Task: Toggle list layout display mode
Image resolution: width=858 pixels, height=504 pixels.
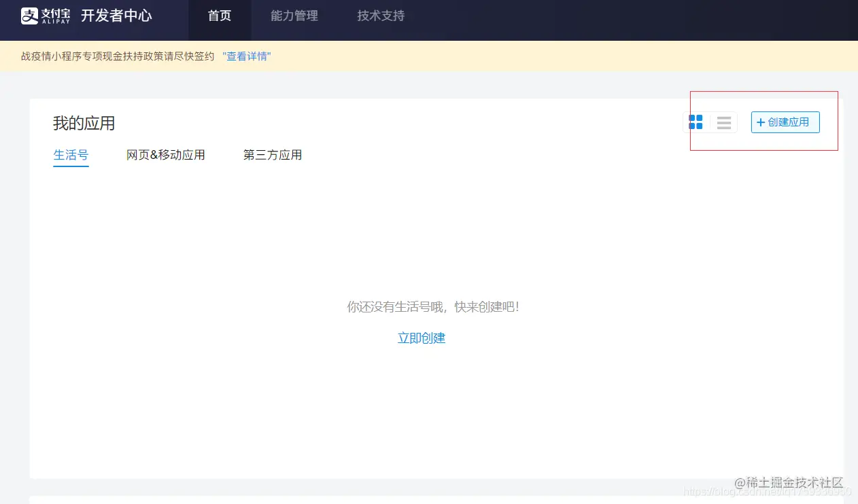Action: tap(723, 122)
